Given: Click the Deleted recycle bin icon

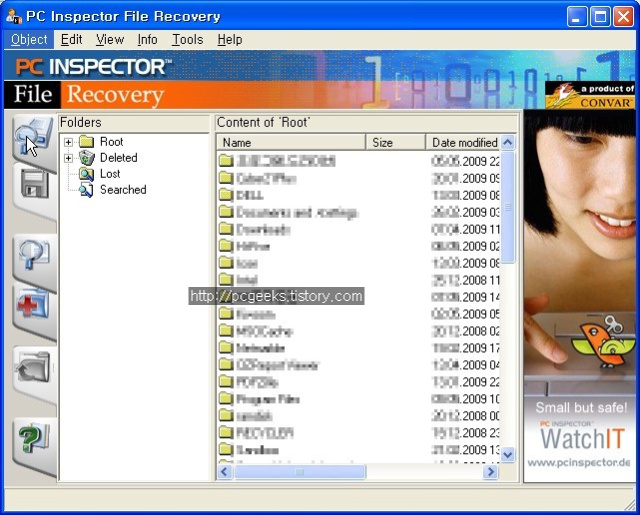Looking at the screenshot, I should pos(86,158).
